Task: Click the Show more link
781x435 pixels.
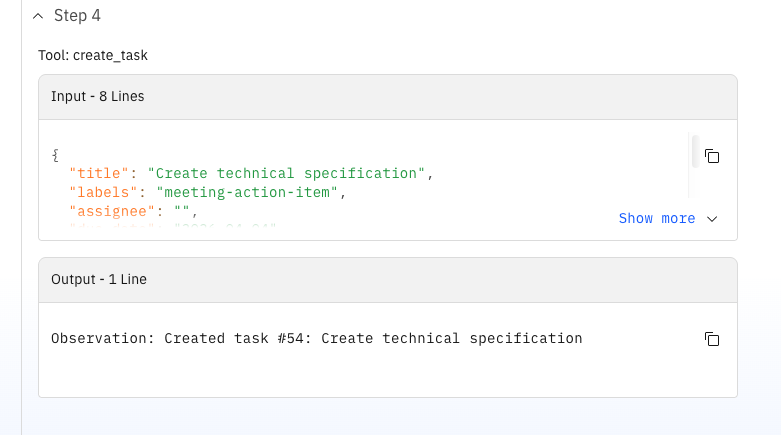Action: coord(656,218)
